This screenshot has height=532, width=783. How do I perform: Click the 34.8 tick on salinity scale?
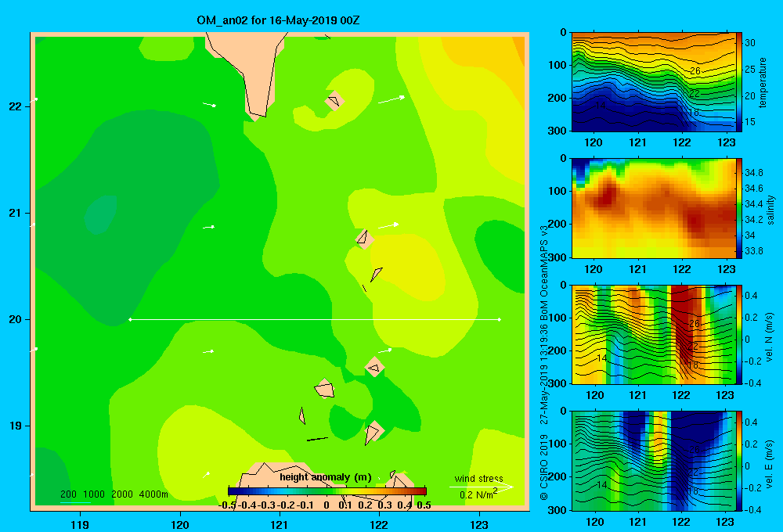pyautogui.click(x=754, y=173)
